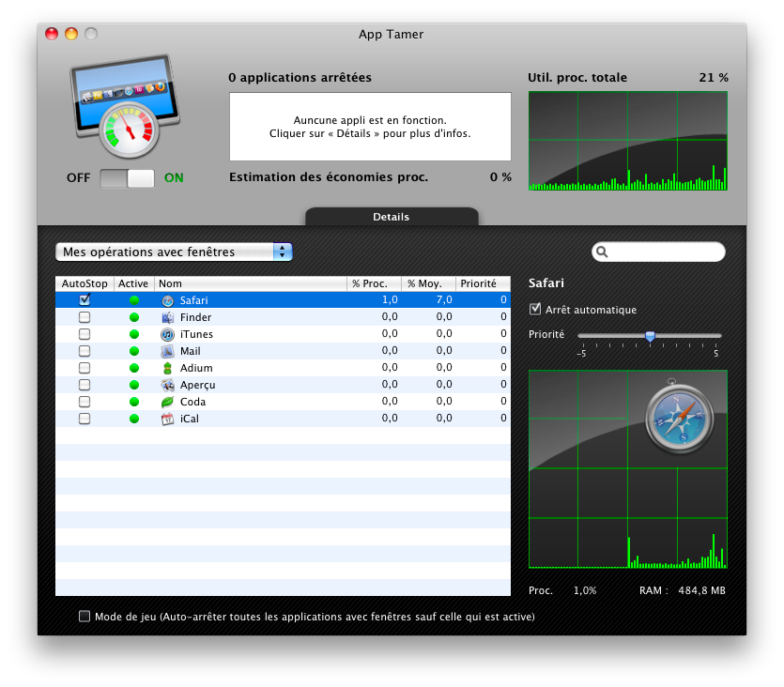
Task: Enable AutoStop for Coda
Action: click(85, 403)
